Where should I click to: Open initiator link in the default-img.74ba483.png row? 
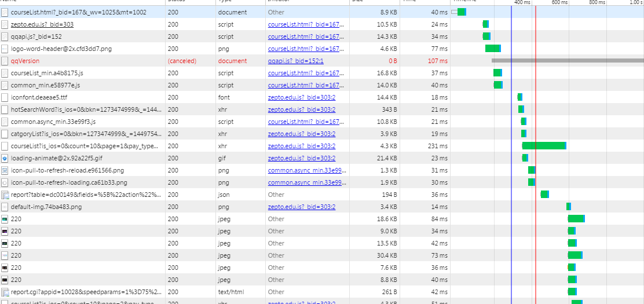click(302, 207)
